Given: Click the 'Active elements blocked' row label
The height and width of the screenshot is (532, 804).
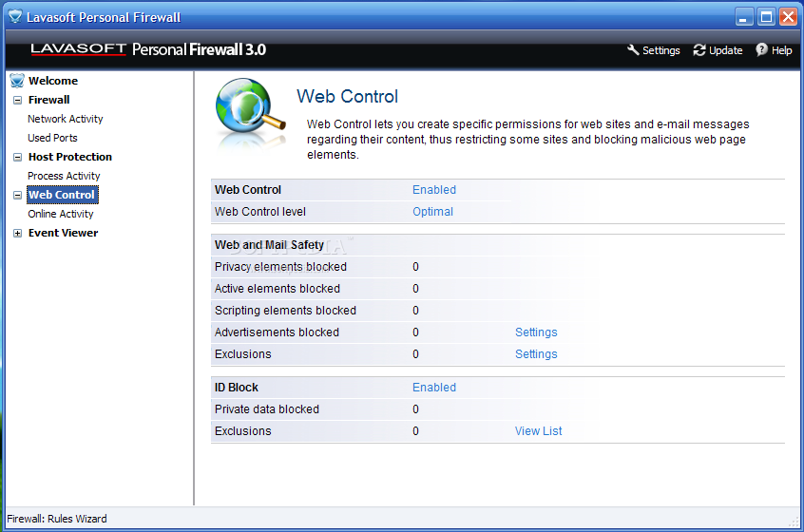Looking at the screenshot, I should point(277,289).
